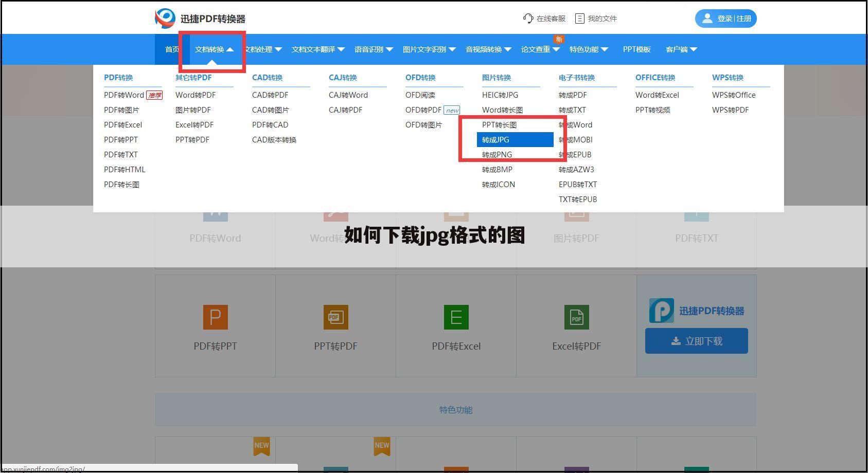
Task: Collapse the 文档转换 menu
Action: 214,49
